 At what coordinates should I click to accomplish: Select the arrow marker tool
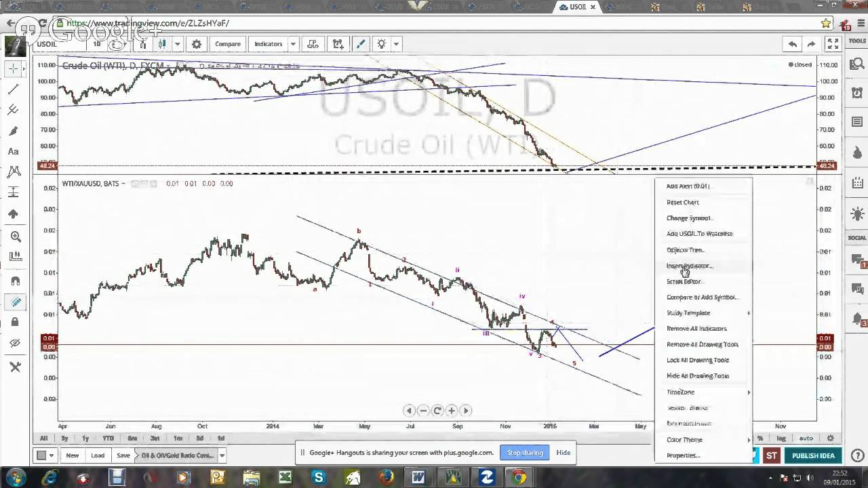pyautogui.click(x=14, y=214)
